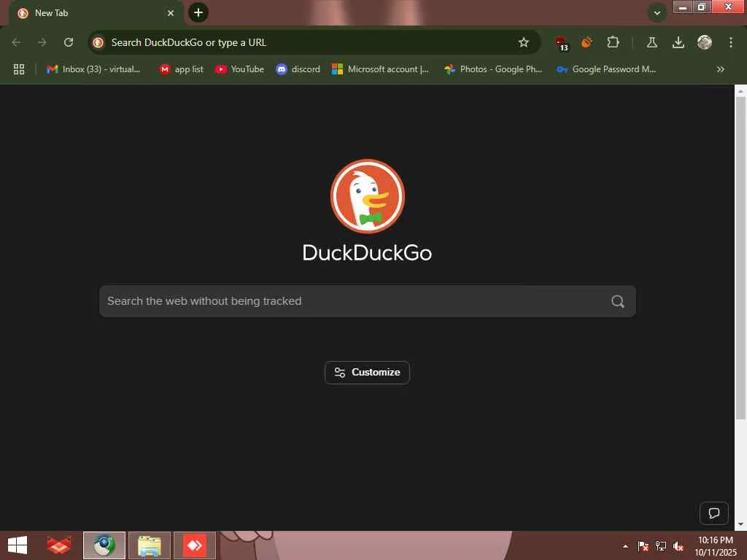Open the Customize button
This screenshot has height=560, width=747.
pos(368,373)
